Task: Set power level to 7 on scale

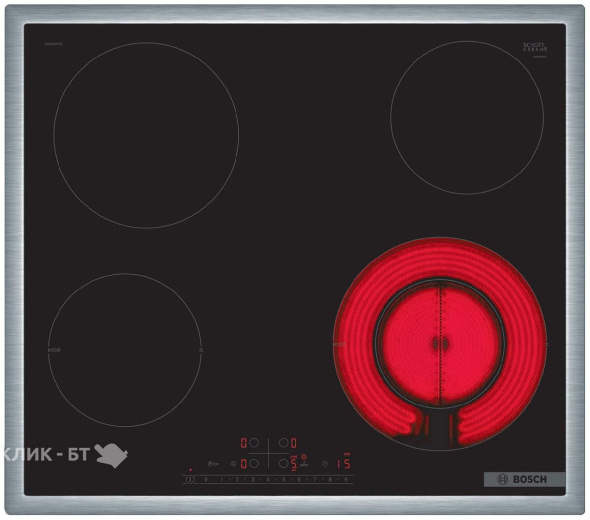Action: click(x=315, y=479)
